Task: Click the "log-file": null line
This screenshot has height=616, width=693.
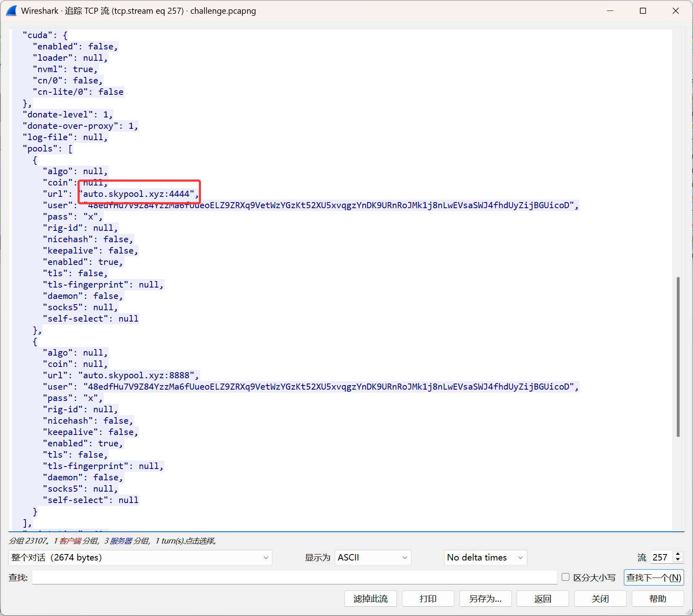Action: (65, 137)
